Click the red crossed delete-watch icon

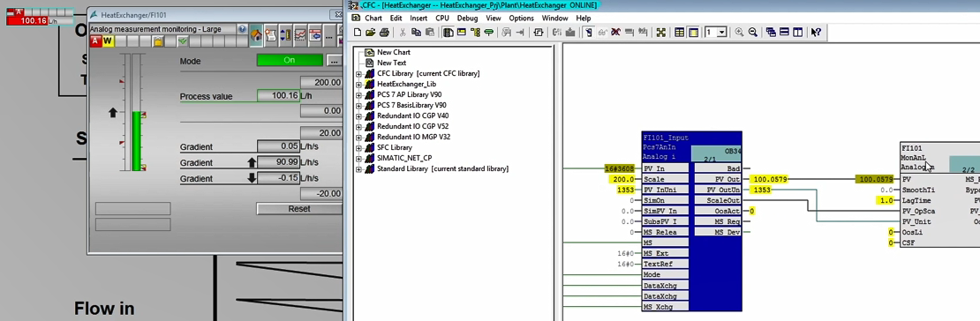615,33
